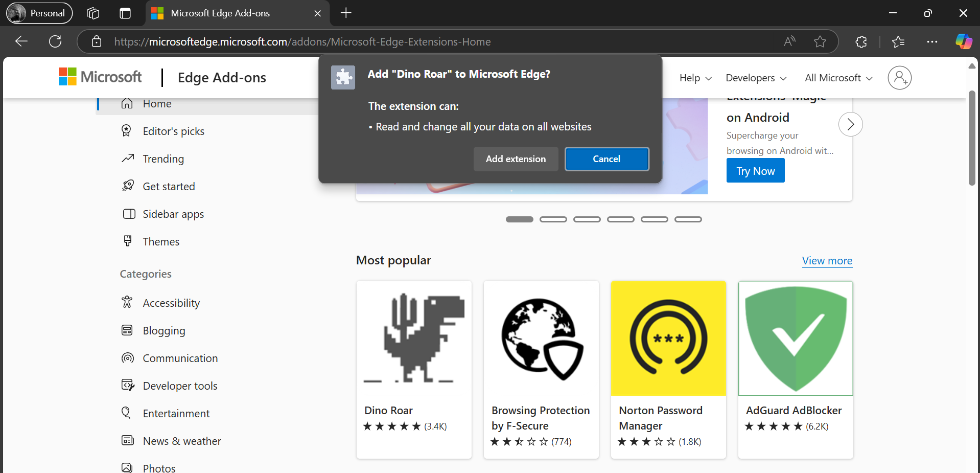Click the Extensions puzzle icon in toolbar
980x473 pixels.
861,42
